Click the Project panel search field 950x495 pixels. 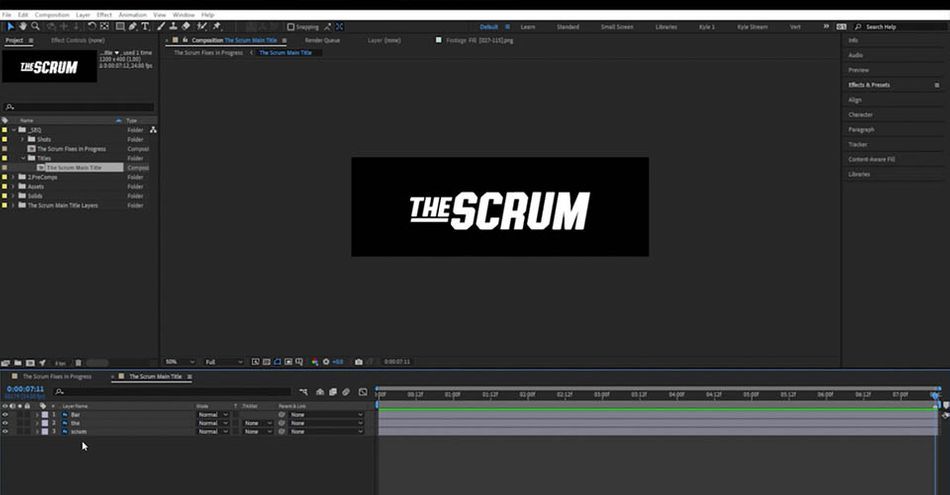[x=79, y=107]
